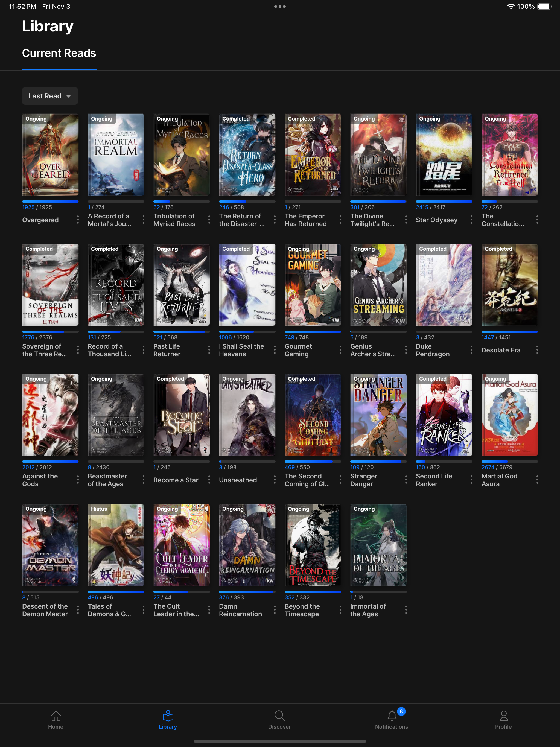Open The Second Coming of Gluttony title
The height and width of the screenshot is (747, 560).
coord(307,480)
